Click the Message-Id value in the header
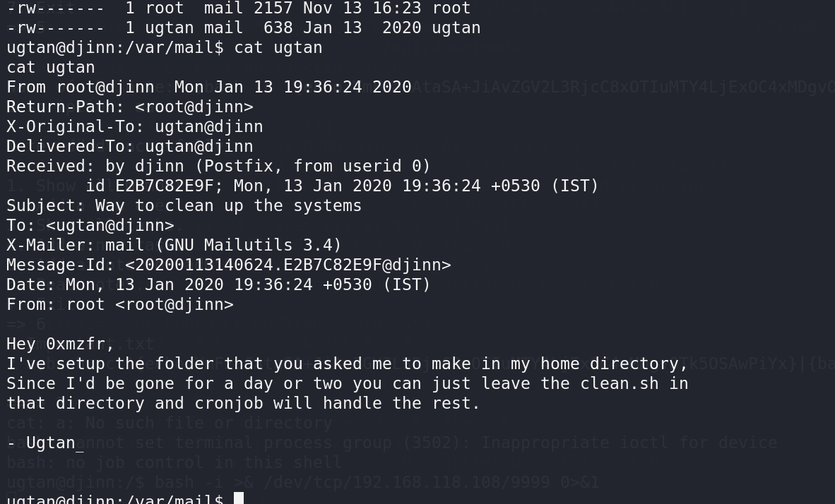Image resolution: width=835 pixels, height=504 pixels. [x=288, y=265]
